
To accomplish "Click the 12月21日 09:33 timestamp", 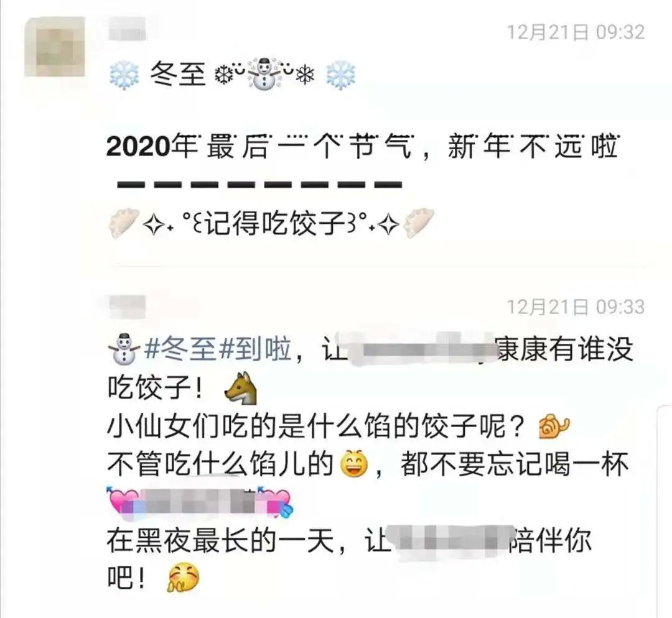I will click(576, 307).
